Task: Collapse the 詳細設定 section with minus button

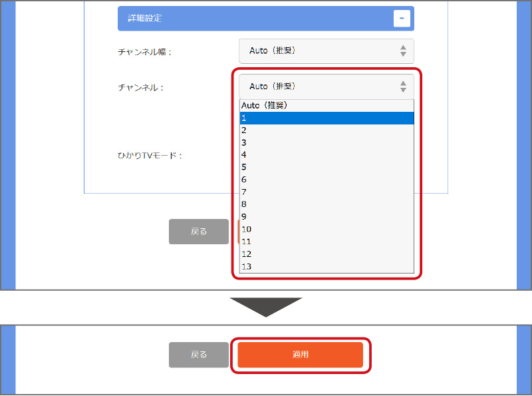Action: click(402, 19)
